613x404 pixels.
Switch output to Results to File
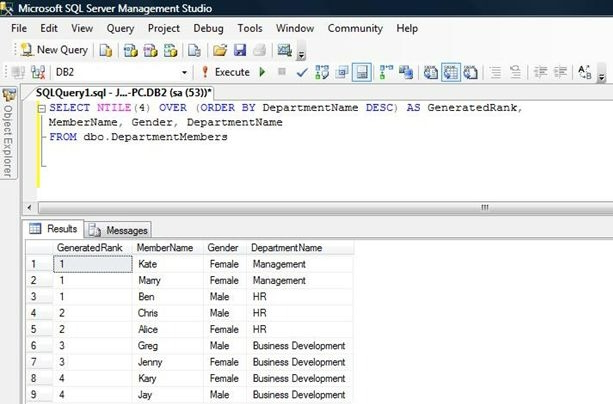(x=470, y=72)
